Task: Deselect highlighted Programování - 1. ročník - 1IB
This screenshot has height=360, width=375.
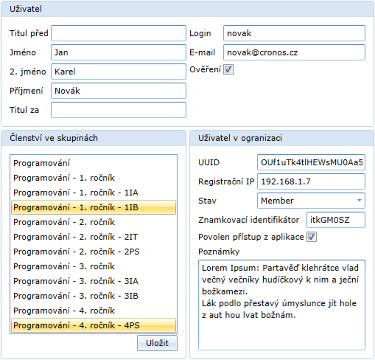Action: (93, 207)
